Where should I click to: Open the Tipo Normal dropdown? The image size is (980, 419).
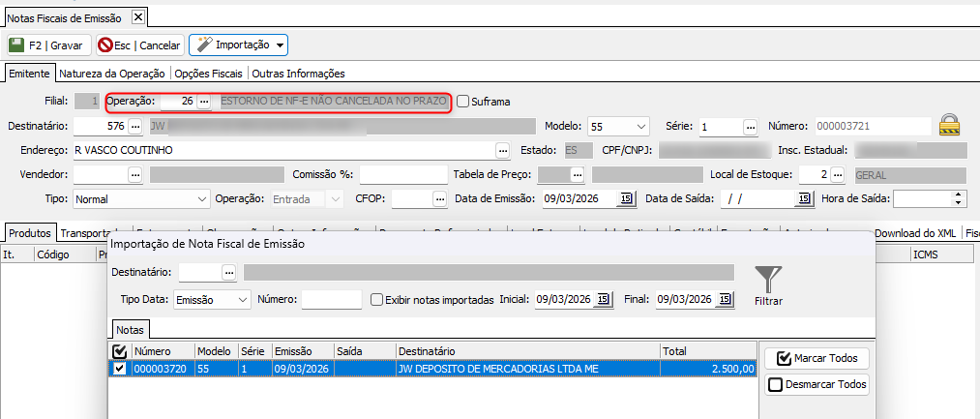click(x=202, y=198)
